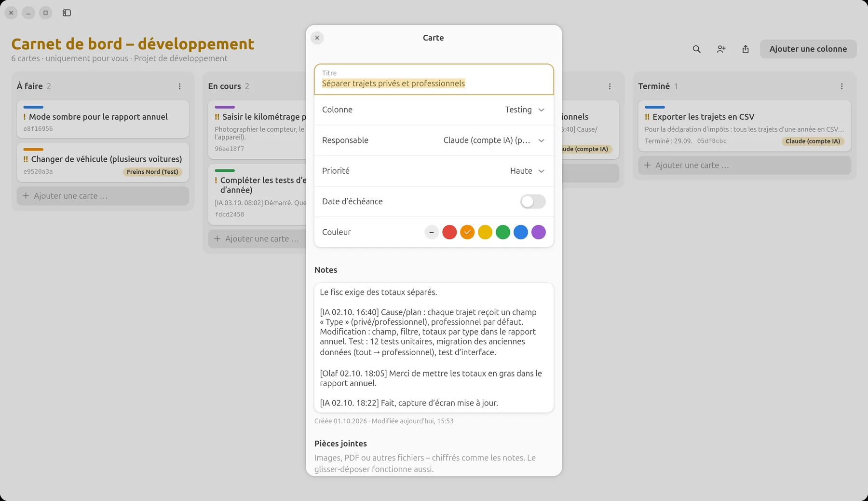Open card Compléter les tests
The width and height of the screenshot is (868, 501).
[x=258, y=195]
